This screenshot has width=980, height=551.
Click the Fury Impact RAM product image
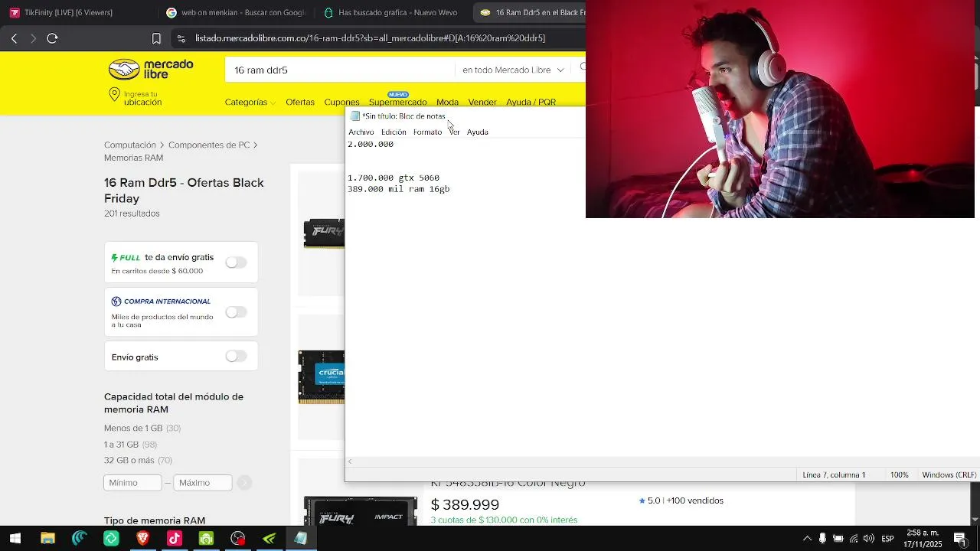point(361,511)
